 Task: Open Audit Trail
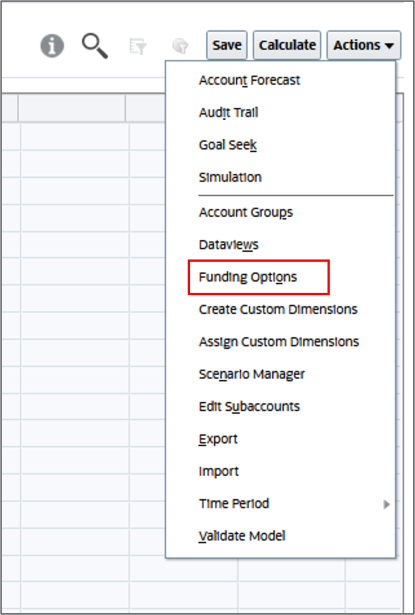coord(228,113)
